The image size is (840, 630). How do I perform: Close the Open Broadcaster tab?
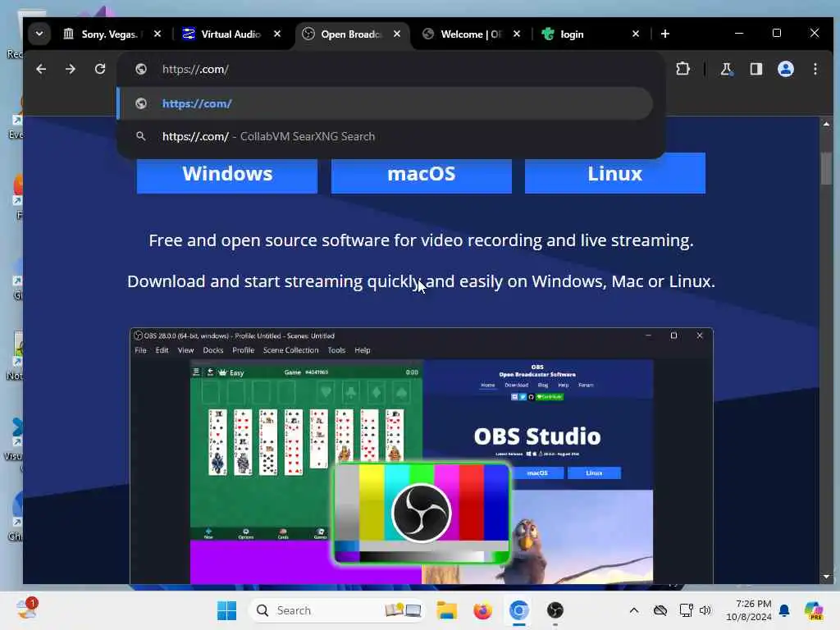click(x=397, y=34)
